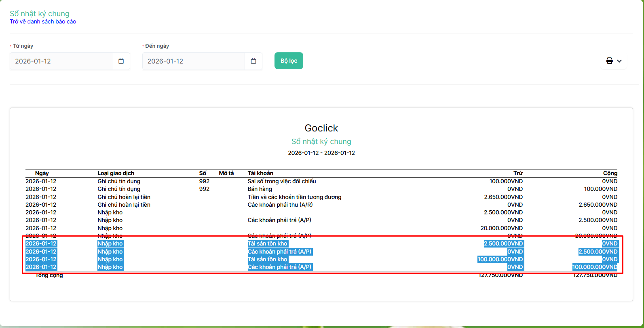This screenshot has height=328, width=644.
Task: Open the calendar picker for Đến ngày
Action: click(253, 61)
